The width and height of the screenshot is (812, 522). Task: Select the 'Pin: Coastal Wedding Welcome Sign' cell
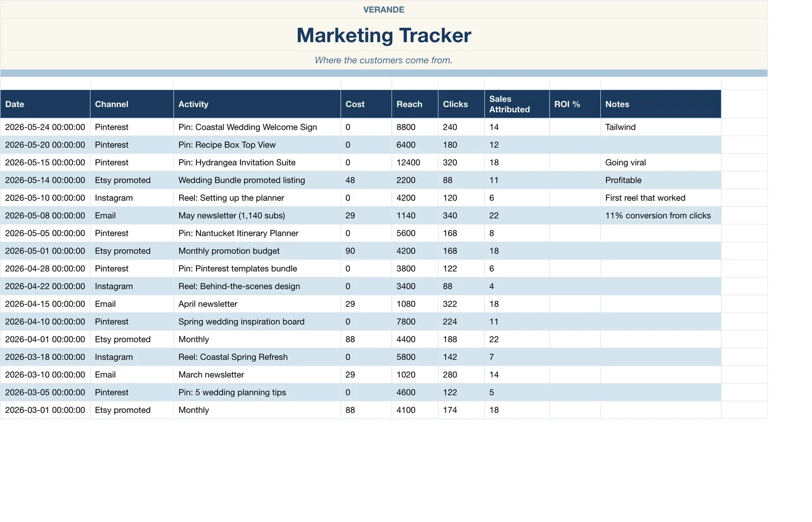(x=257, y=127)
